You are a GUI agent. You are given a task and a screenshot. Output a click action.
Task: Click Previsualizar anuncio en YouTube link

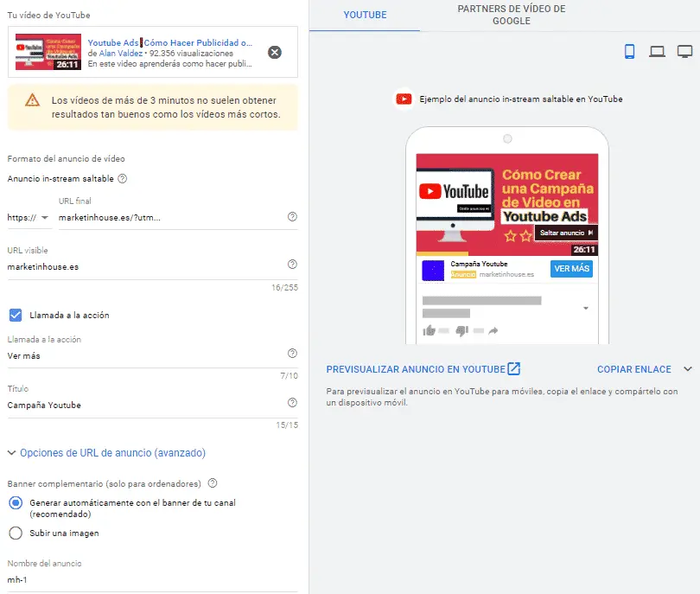[423, 369]
